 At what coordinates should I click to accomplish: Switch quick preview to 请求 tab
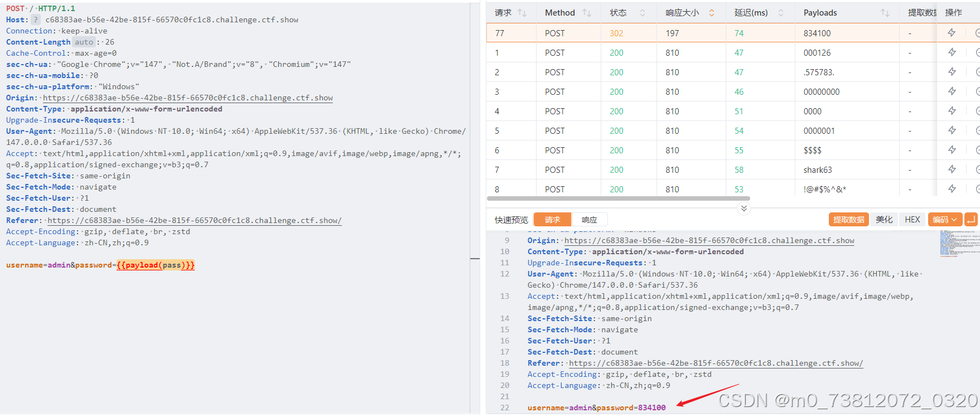click(552, 220)
